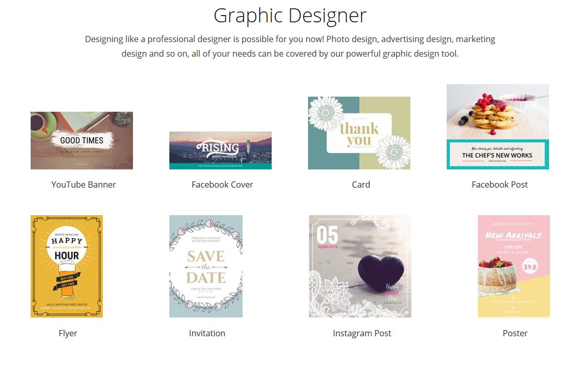The width and height of the screenshot is (588, 369).
Task: Click the Poster label link
Action: [515, 333]
